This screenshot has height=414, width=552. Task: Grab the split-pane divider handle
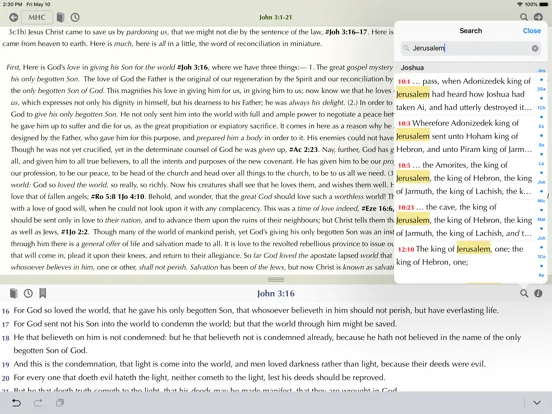(276, 280)
